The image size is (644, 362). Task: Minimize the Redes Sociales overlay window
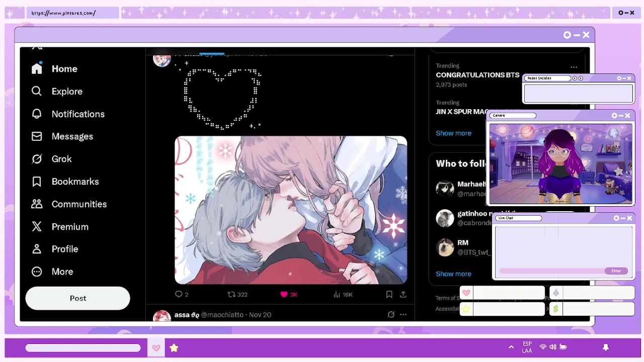coord(624,78)
